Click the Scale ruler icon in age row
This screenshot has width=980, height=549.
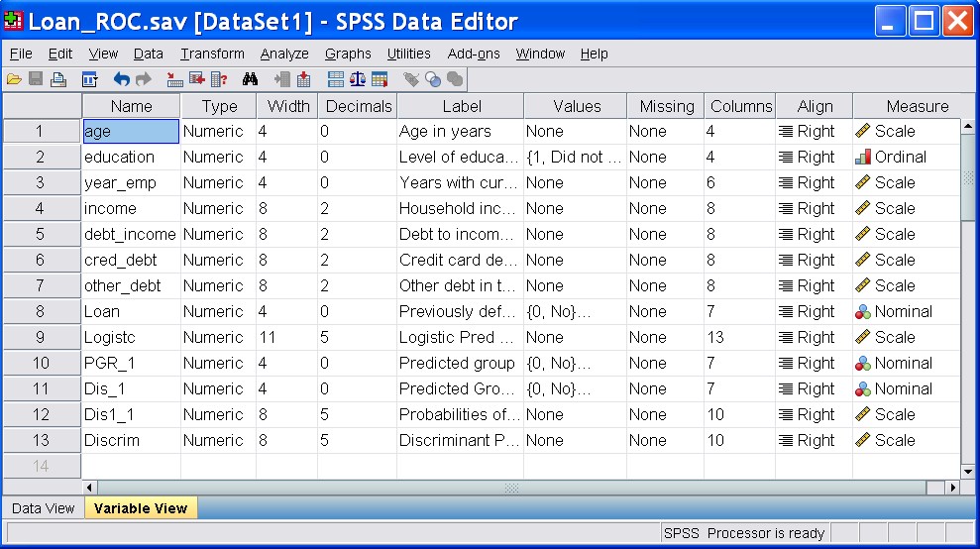point(863,131)
